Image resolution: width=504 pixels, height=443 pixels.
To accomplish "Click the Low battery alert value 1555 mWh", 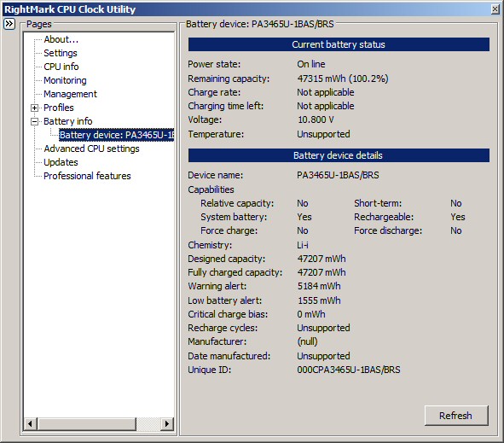I will click(319, 300).
